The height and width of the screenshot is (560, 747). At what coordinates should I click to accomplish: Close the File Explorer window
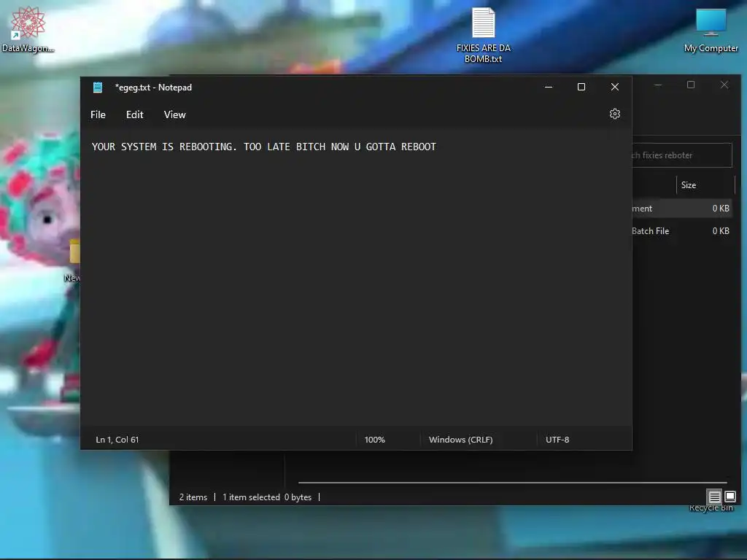pos(724,85)
